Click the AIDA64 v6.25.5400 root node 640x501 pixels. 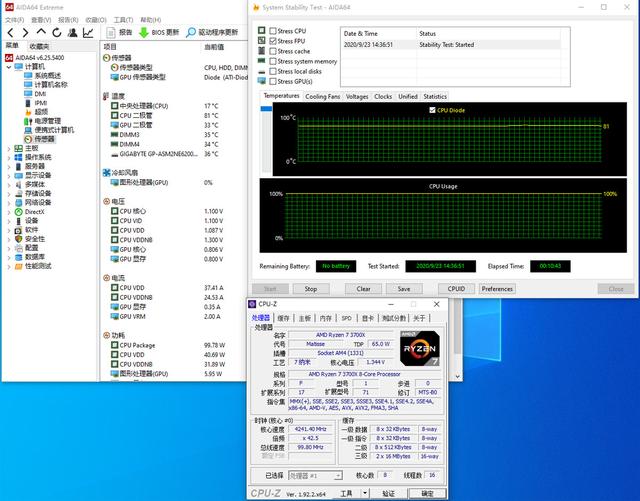point(35,58)
